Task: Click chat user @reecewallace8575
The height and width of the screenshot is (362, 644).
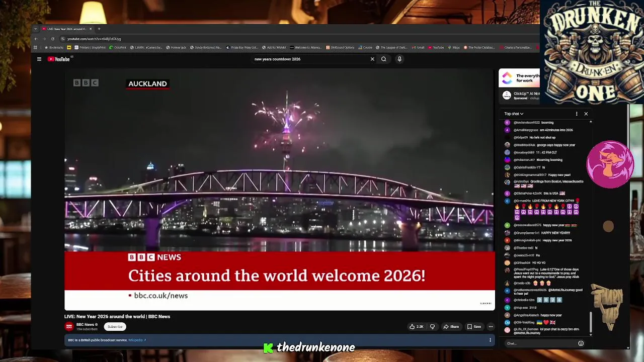Action: pos(527,225)
